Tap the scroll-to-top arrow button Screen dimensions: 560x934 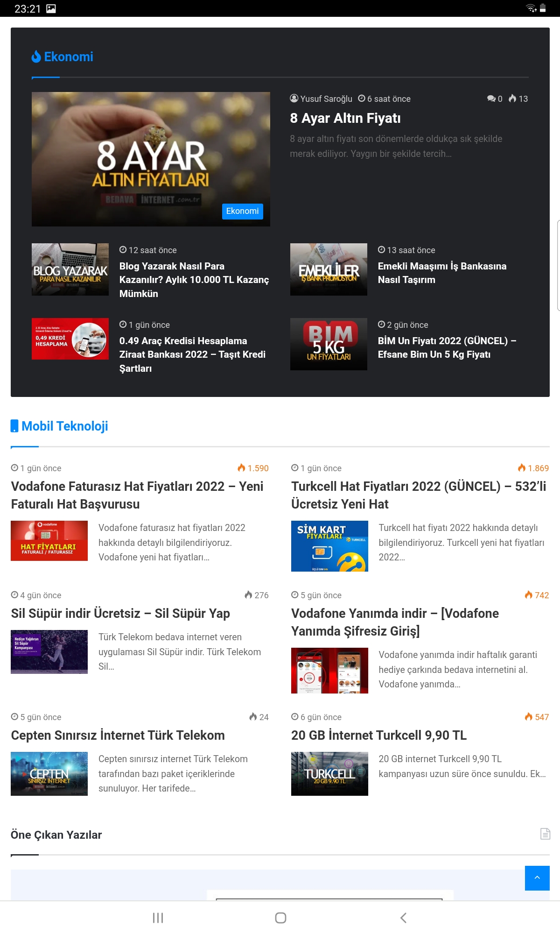pyautogui.click(x=537, y=878)
